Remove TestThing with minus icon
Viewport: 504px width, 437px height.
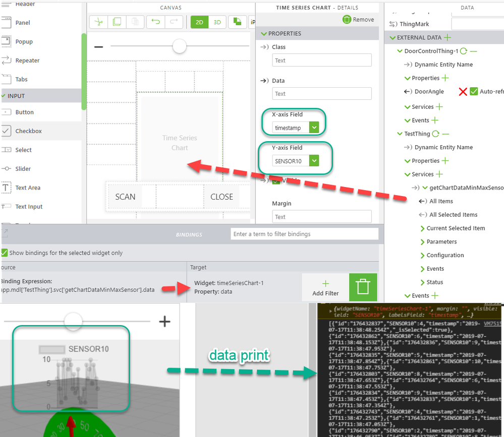[445, 134]
